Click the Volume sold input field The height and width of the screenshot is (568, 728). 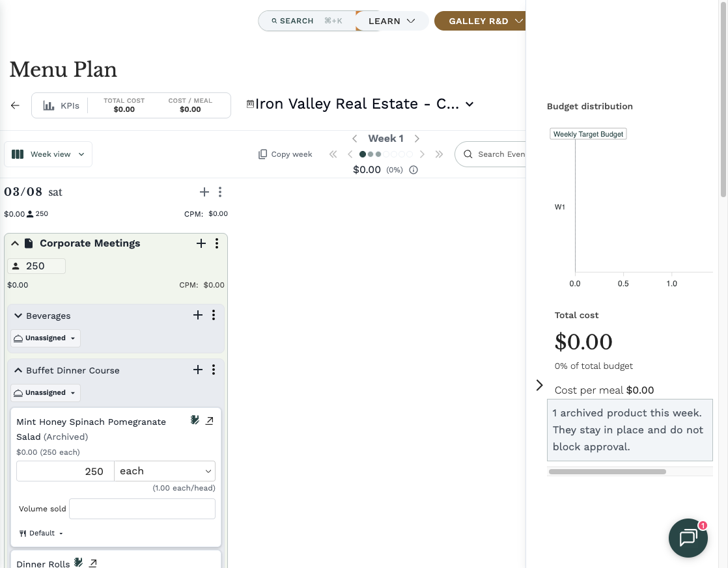click(142, 509)
